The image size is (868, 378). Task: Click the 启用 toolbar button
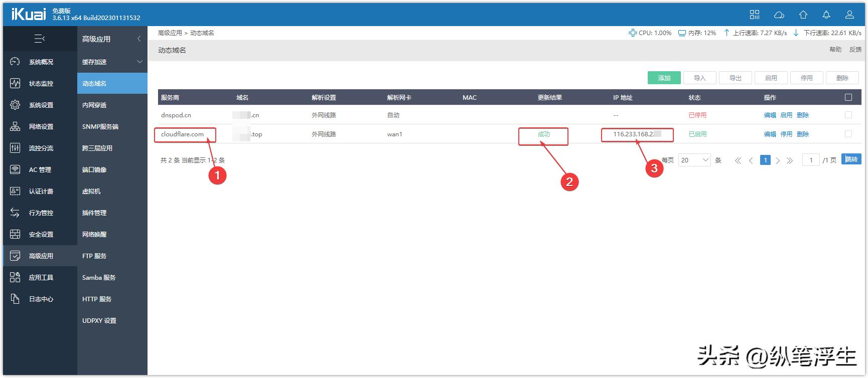click(771, 78)
